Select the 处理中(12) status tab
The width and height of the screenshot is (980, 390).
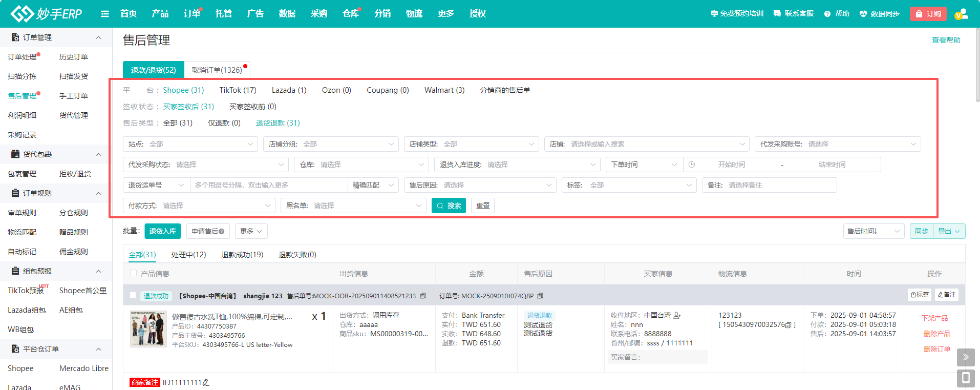tap(188, 255)
